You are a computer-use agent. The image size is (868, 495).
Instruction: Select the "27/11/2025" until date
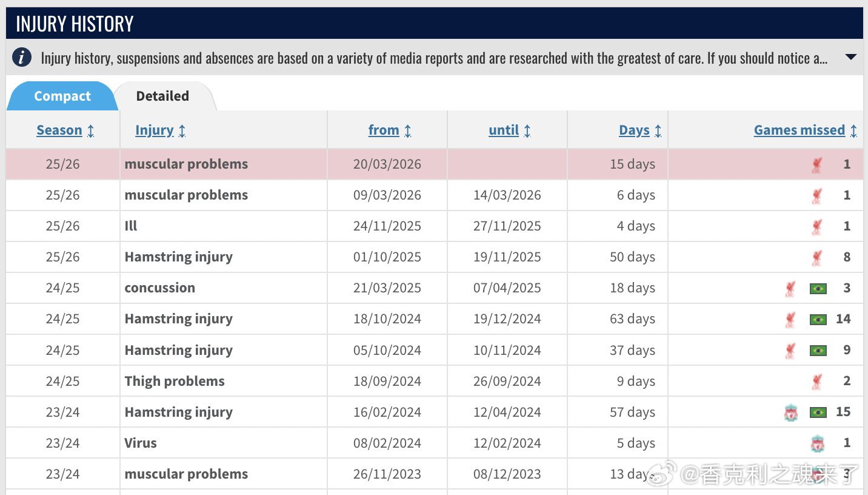507,226
